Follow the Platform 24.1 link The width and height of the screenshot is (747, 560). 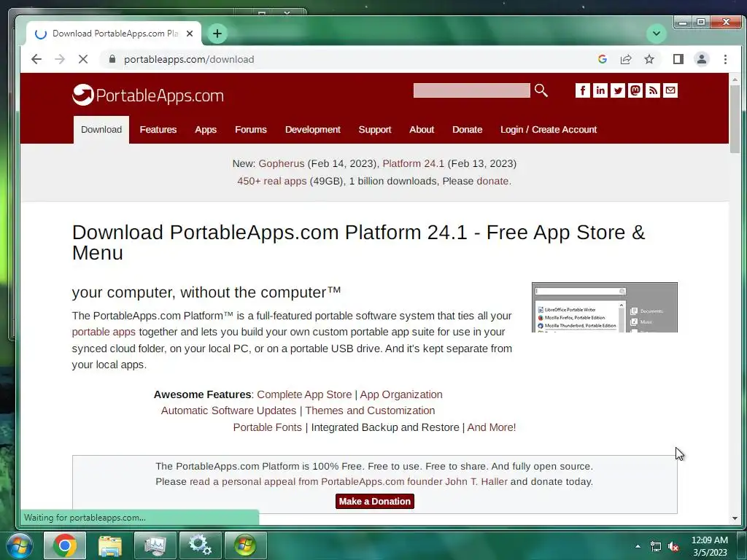tap(413, 163)
